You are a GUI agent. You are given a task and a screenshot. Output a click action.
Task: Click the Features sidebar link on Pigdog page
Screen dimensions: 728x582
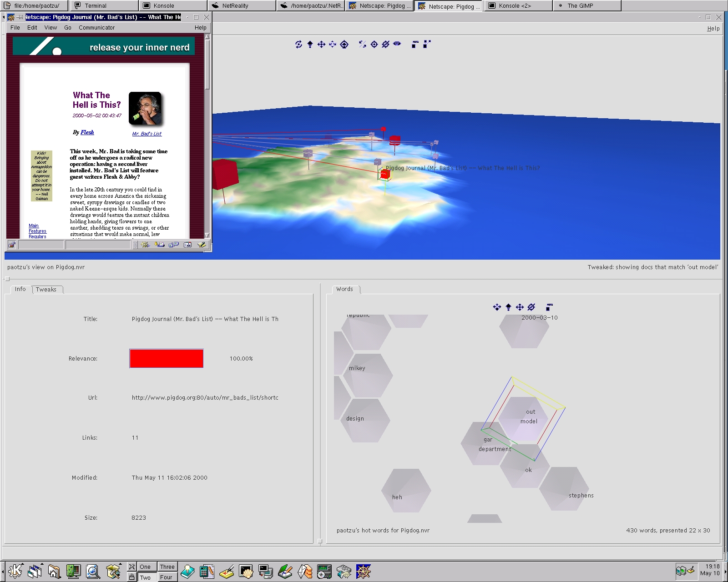tap(37, 231)
